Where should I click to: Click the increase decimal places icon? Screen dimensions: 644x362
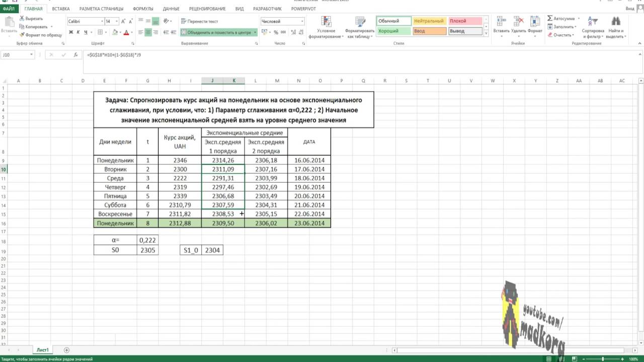pyautogui.click(x=293, y=32)
